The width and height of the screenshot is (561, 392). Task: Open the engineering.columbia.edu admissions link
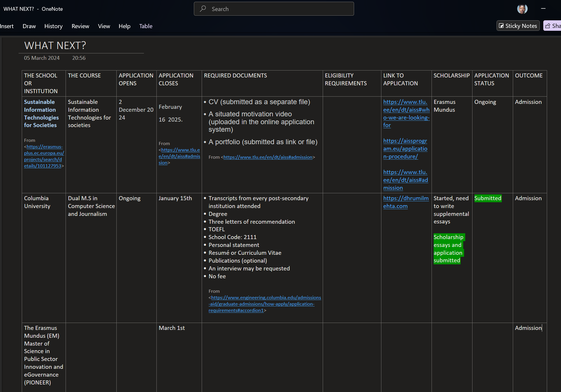tap(265, 304)
